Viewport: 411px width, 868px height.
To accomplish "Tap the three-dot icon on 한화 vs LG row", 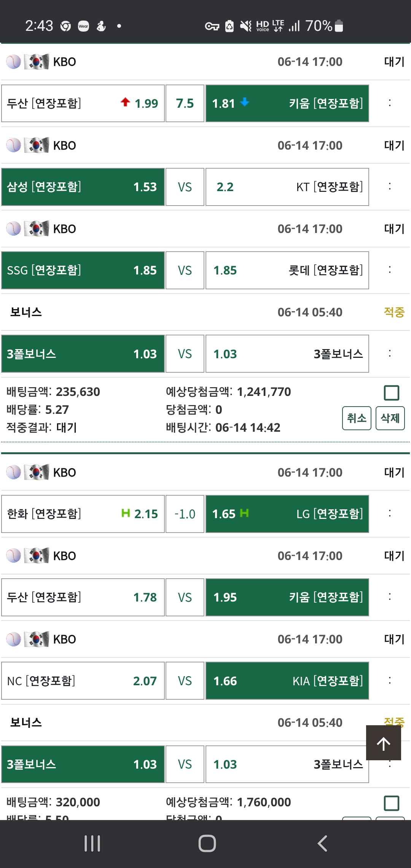I will point(390,514).
